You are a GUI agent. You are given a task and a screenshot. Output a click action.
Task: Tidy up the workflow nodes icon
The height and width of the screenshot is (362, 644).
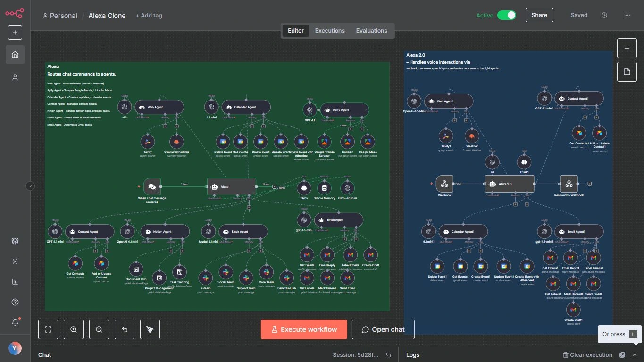150,329
